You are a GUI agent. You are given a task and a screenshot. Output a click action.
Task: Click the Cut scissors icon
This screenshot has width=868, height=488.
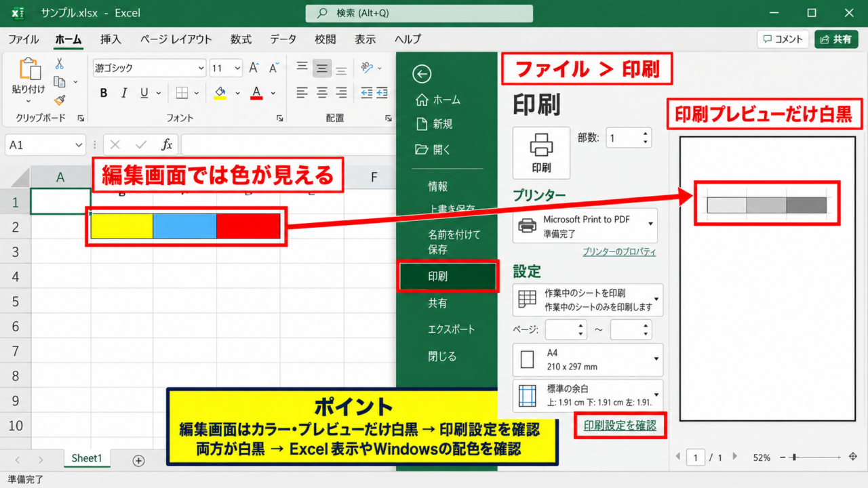click(x=60, y=64)
